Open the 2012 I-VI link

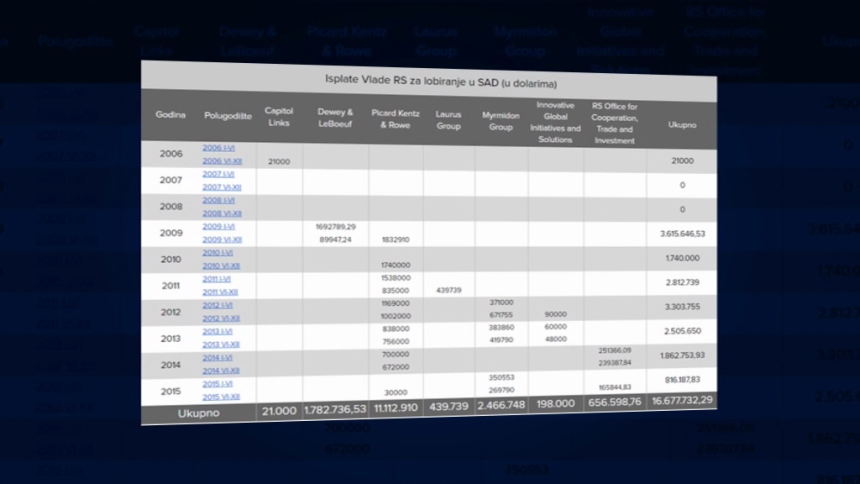(x=218, y=306)
